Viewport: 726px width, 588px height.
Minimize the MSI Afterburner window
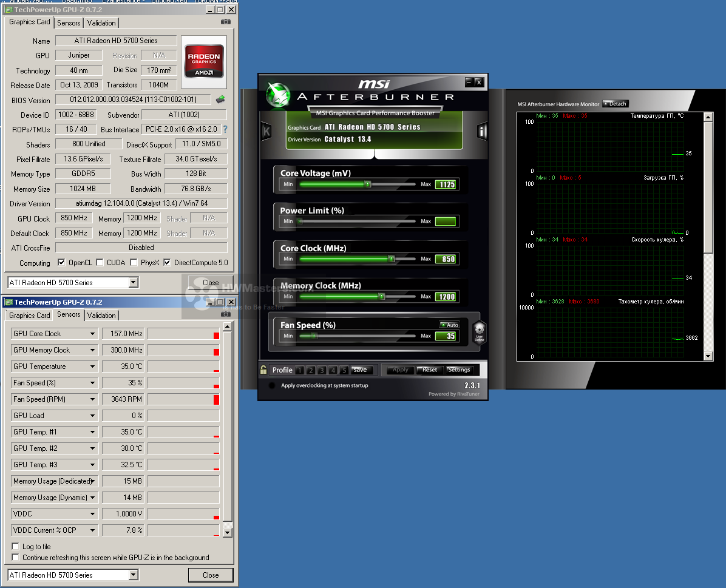coord(469,82)
